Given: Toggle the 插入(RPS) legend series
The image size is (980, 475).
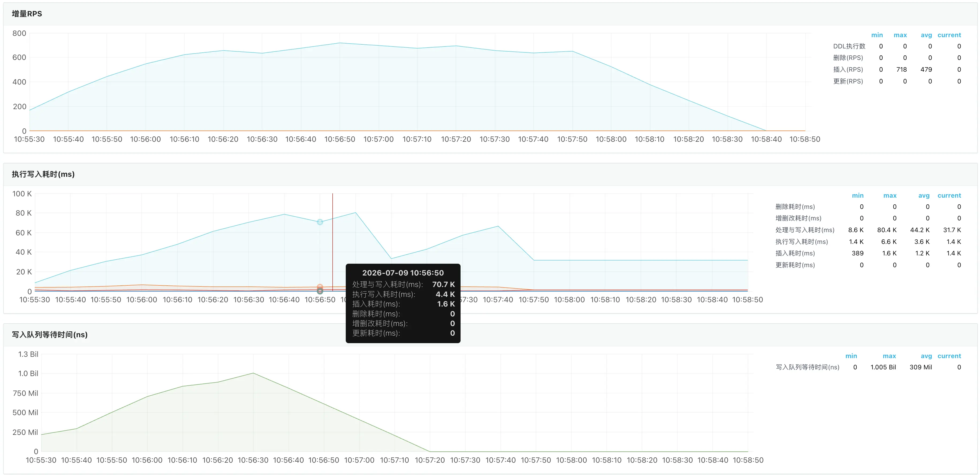Looking at the screenshot, I should (x=848, y=70).
